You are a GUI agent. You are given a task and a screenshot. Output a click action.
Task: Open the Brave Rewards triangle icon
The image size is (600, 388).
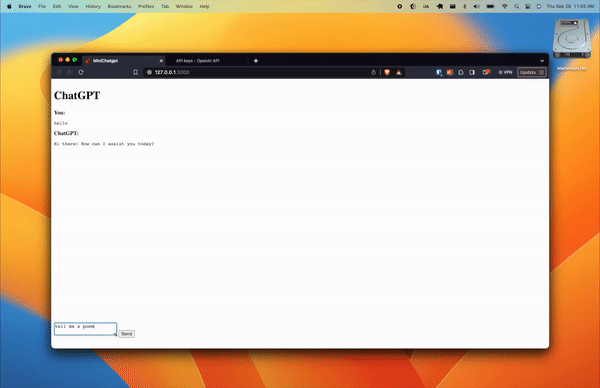coord(399,72)
